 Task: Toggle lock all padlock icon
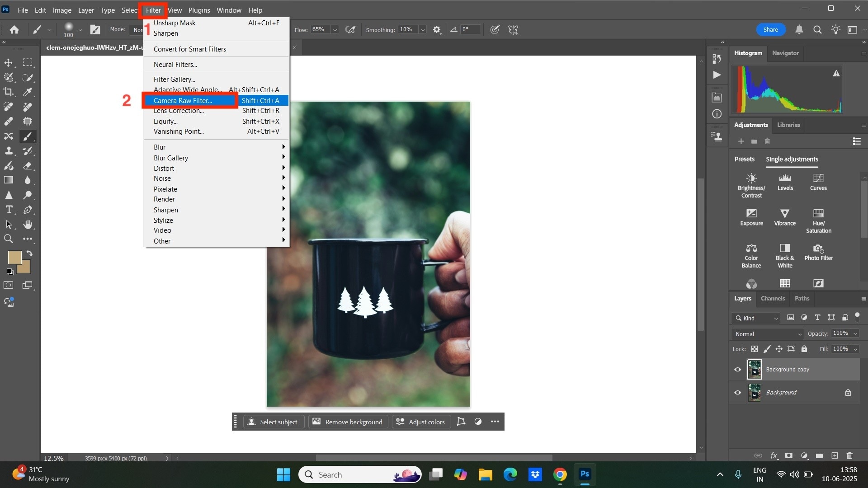point(804,349)
